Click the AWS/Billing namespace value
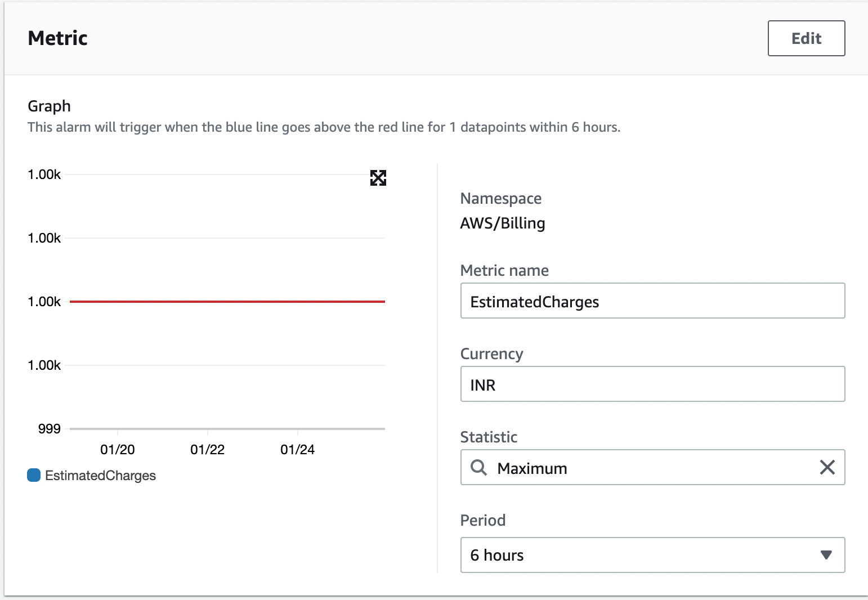Screen dimensions: 868x600 click(502, 223)
